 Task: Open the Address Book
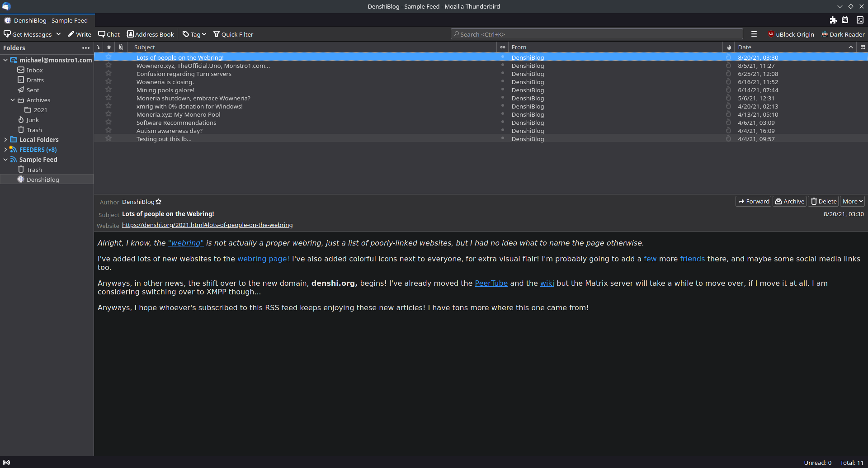click(151, 34)
